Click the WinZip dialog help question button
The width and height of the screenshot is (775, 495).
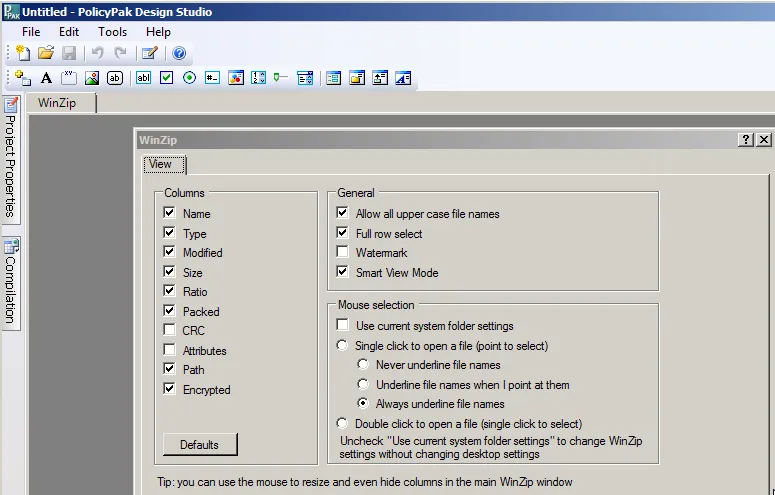746,140
